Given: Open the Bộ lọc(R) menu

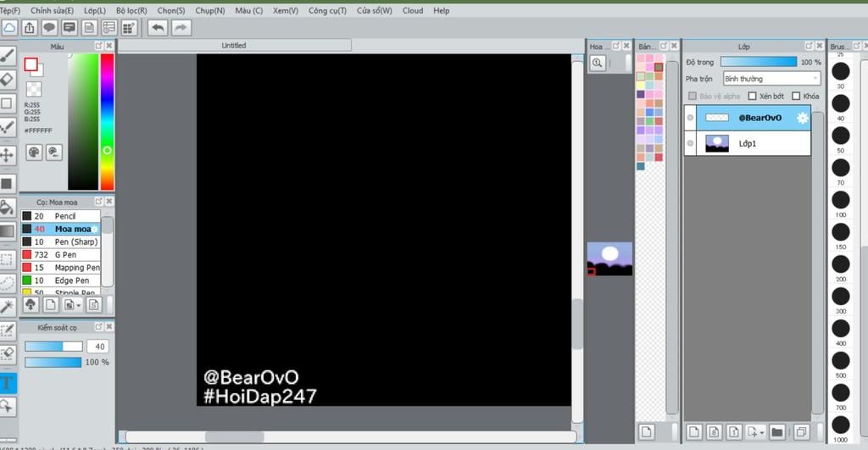Looking at the screenshot, I should tap(131, 10).
